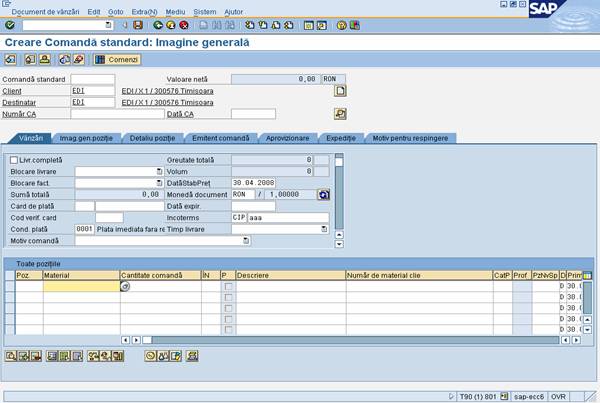Viewport: 600px width, 403px height.
Task: Tick the P checkbox in first item row
Action: (x=228, y=286)
